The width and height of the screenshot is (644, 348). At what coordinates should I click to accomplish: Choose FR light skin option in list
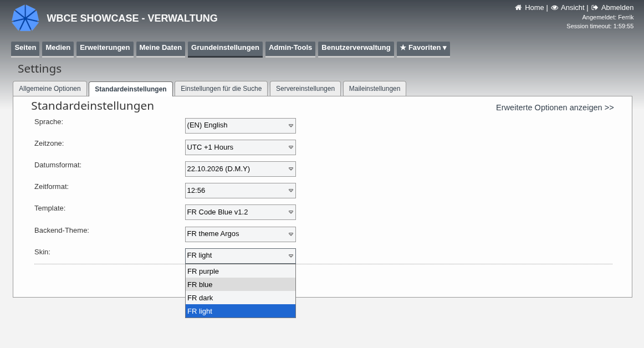[241, 311]
